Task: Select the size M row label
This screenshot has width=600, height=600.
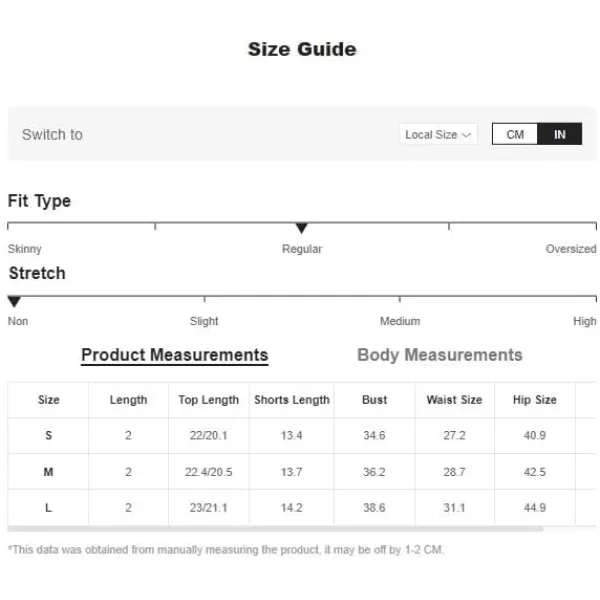Action: (x=48, y=472)
